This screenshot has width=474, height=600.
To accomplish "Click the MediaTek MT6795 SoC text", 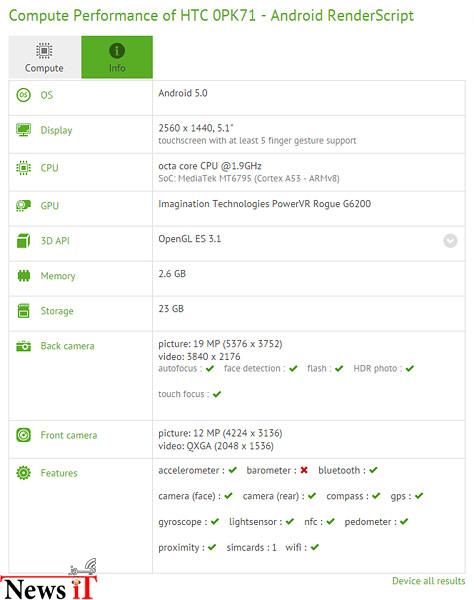I will click(x=249, y=178).
